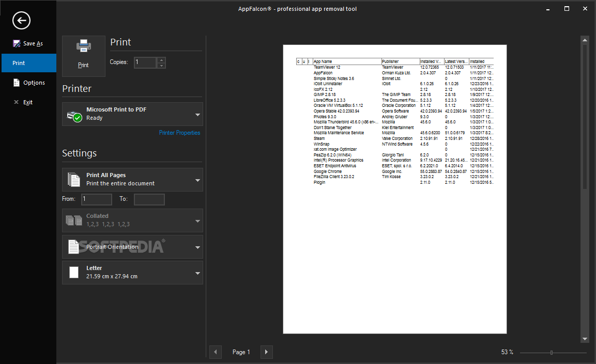Increase copies with the up arrow
Image resolution: width=596 pixels, height=364 pixels.
click(x=162, y=60)
